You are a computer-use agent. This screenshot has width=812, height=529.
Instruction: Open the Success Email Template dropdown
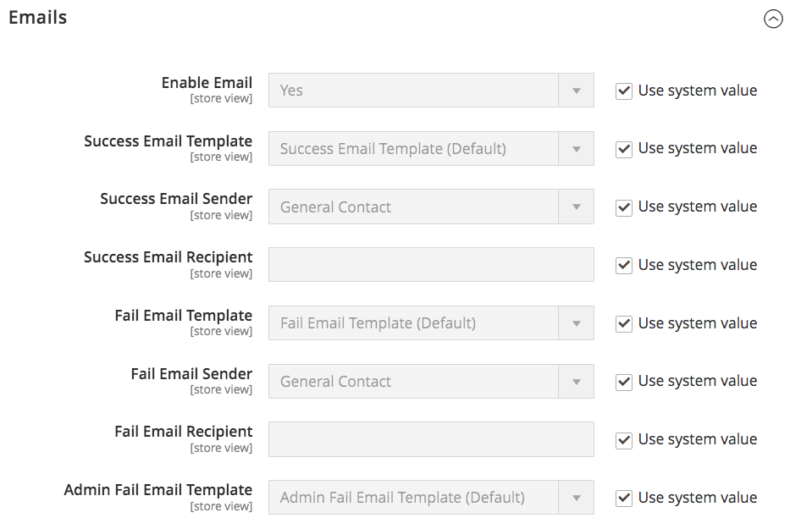tap(431, 149)
